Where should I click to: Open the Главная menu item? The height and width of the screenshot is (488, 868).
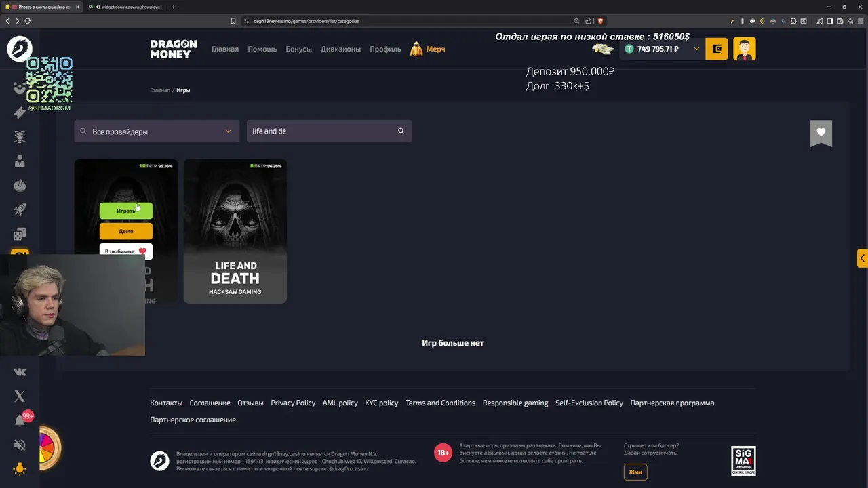(225, 49)
